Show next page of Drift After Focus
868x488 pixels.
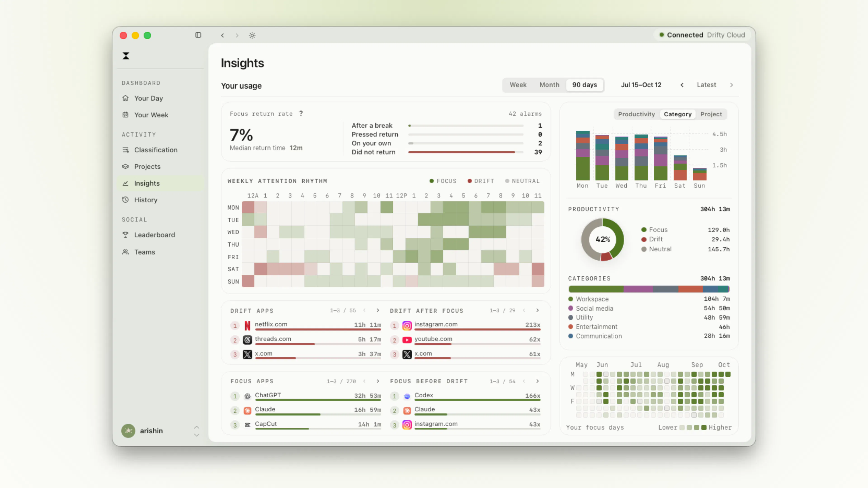(538, 310)
